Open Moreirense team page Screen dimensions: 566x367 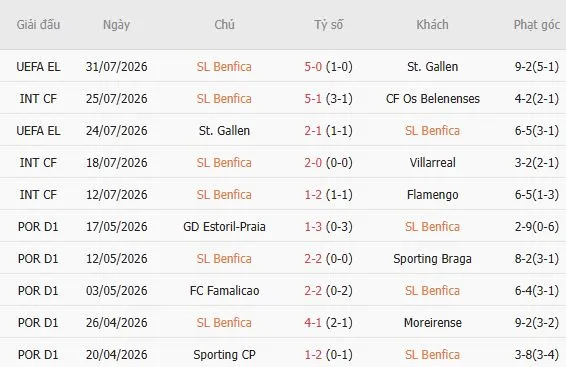[x=432, y=323]
